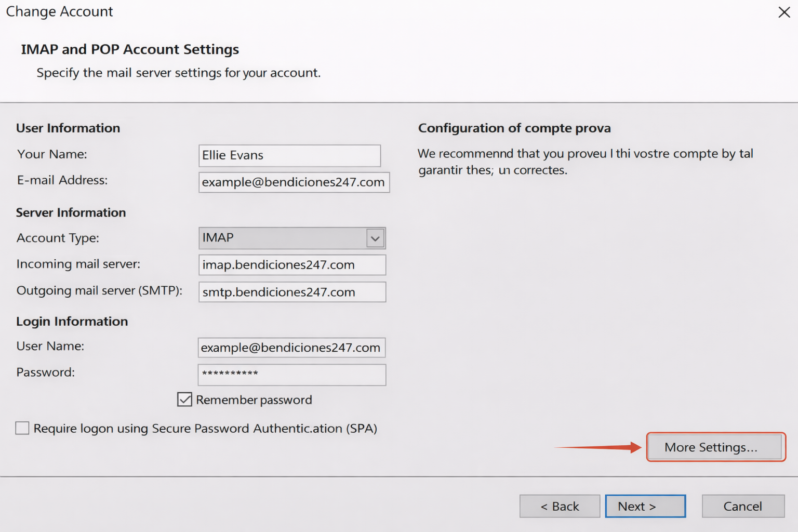The width and height of the screenshot is (798, 532).
Task: Open More Settings
Action: [715, 447]
